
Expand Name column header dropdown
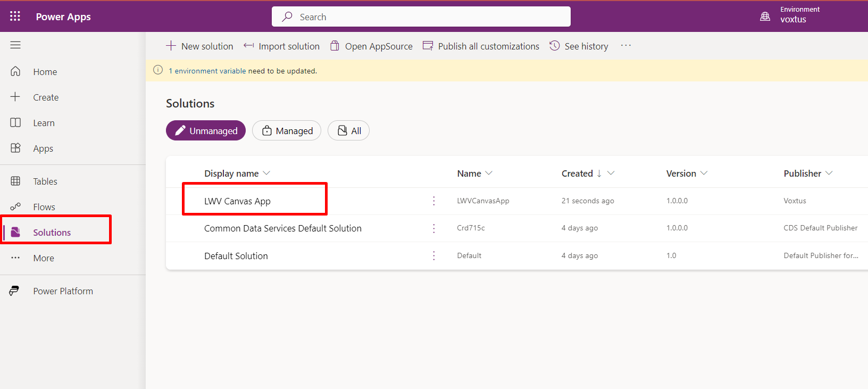click(x=489, y=173)
